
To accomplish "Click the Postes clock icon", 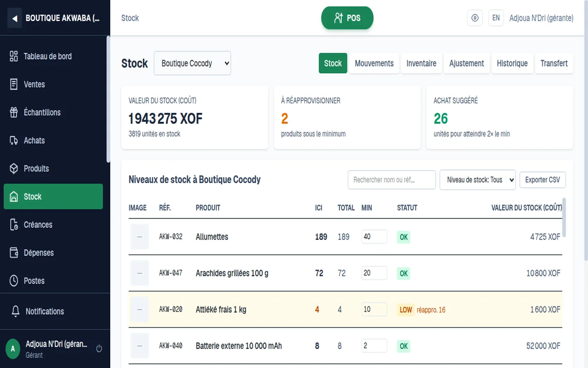I will 14,281.
